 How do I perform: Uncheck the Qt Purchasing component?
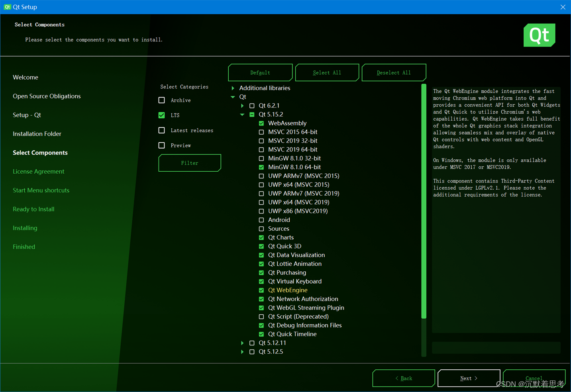coord(261,272)
